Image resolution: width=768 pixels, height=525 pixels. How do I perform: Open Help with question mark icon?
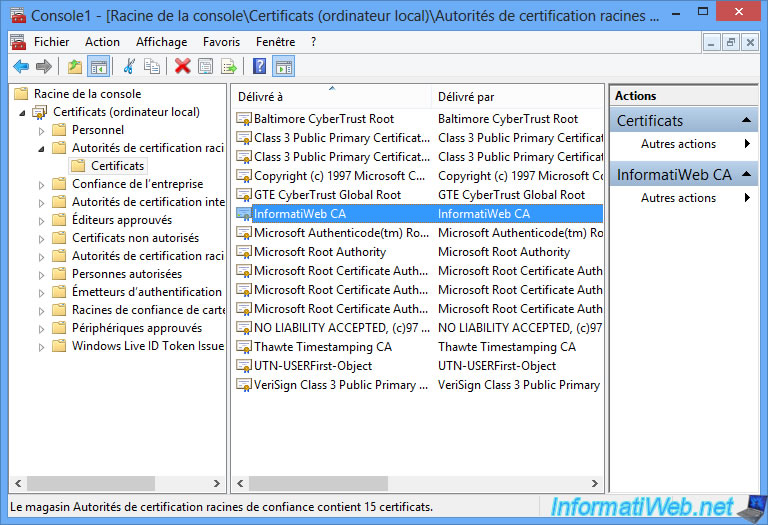259,66
